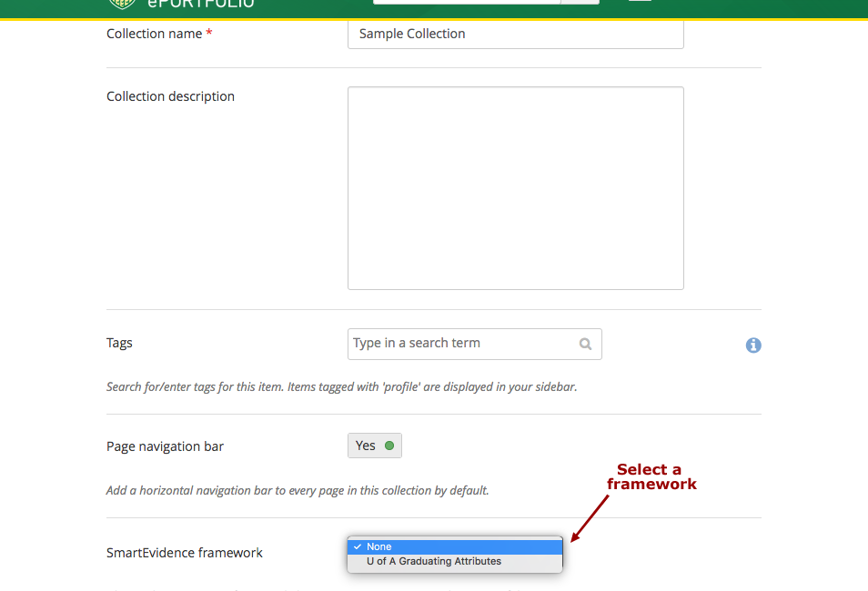This screenshot has height=591, width=868.
Task: Click the SmartEvidence framework label
Action: (184, 553)
